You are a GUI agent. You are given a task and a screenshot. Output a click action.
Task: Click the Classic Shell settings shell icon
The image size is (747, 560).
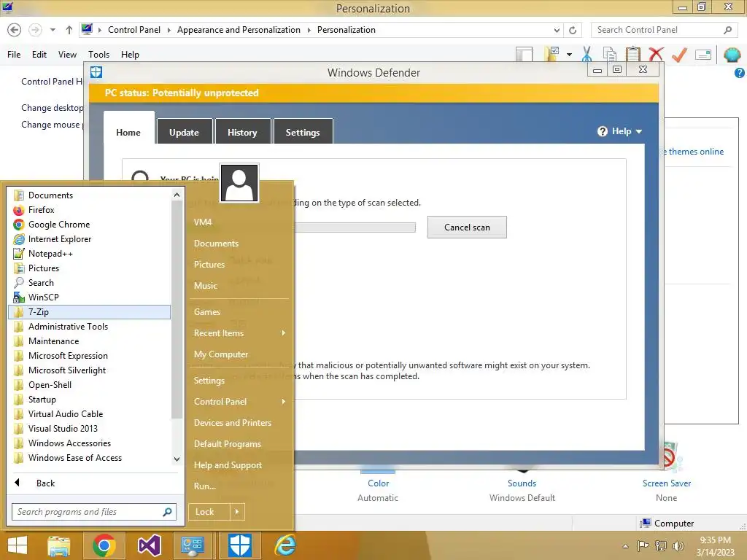click(x=732, y=54)
